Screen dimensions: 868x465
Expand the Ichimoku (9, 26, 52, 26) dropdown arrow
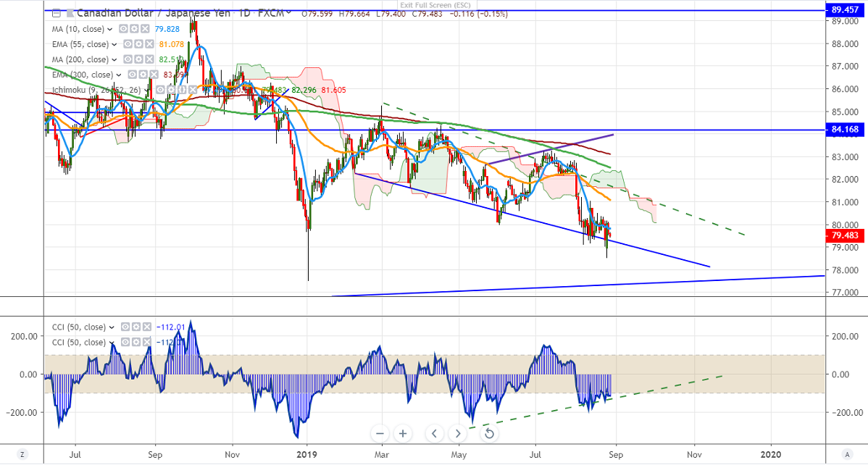146,91
